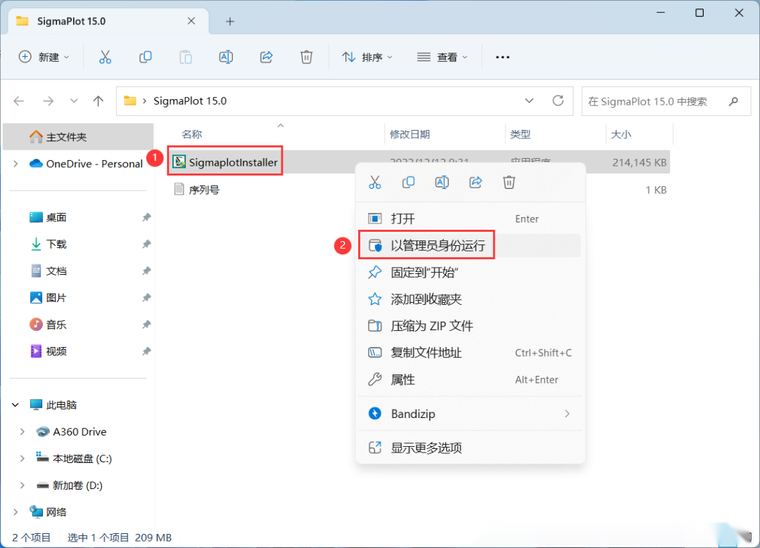The width and height of the screenshot is (760, 548).
Task: Click Copy icon in context menu
Action: (408, 182)
